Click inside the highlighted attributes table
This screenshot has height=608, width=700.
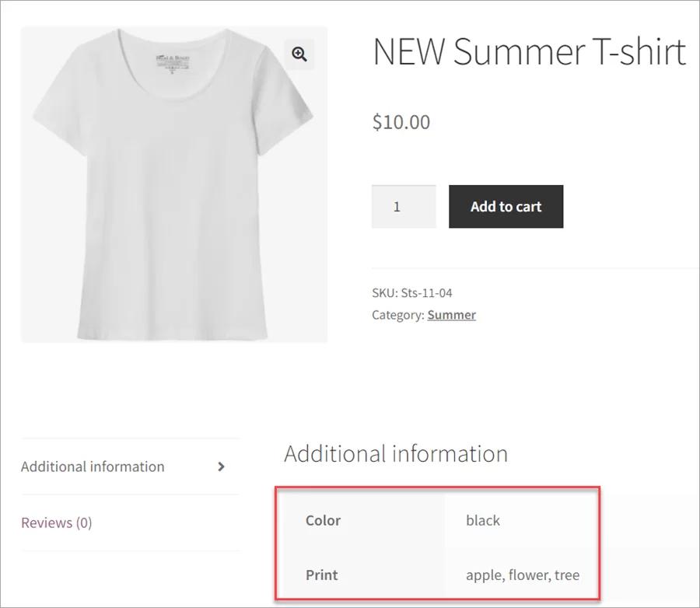[x=436, y=544]
